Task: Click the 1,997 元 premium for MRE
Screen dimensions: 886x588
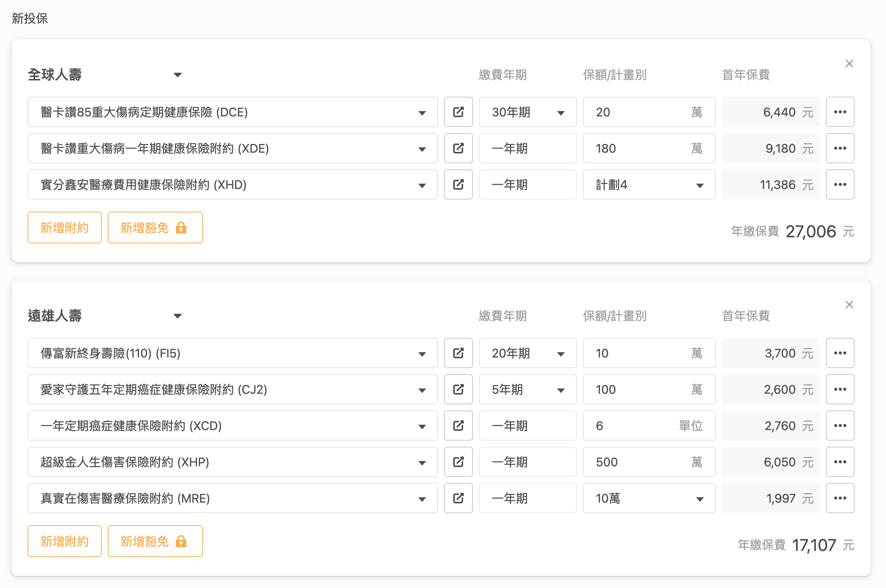Action: pyautogui.click(x=771, y=498)
